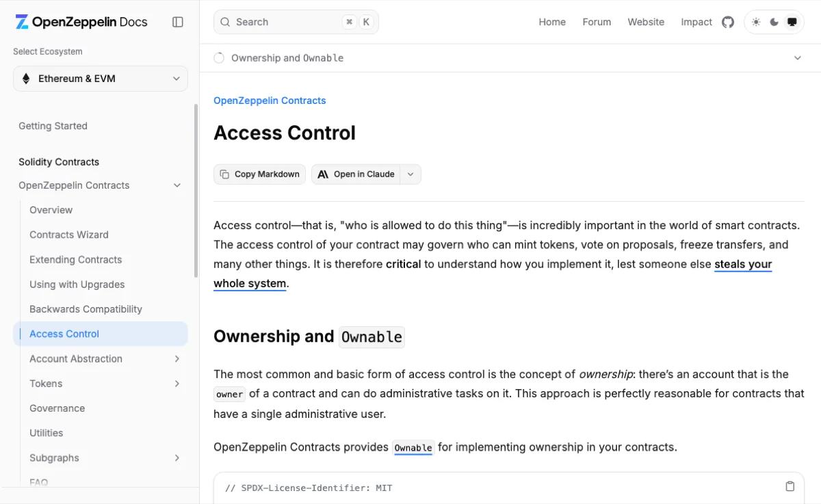Expand the page table of contents chevron
The width and height of the screenshot is (821, 504).
pyautogui.click(x=798, y=58)
